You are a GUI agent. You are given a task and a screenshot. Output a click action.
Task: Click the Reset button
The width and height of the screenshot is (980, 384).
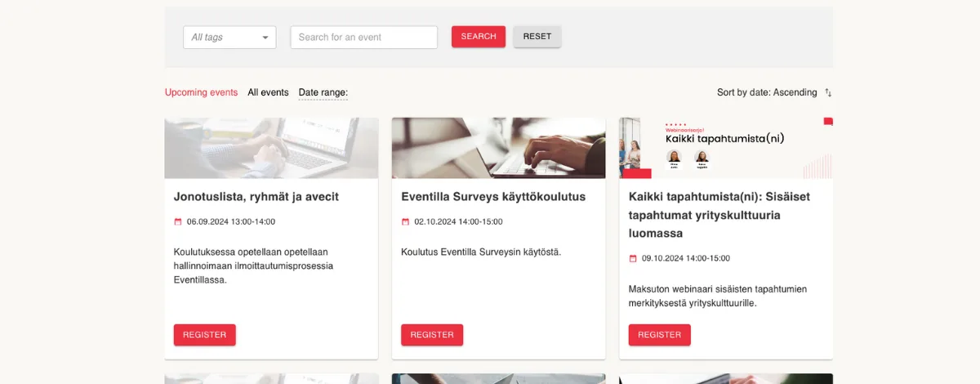pos(537,37)
